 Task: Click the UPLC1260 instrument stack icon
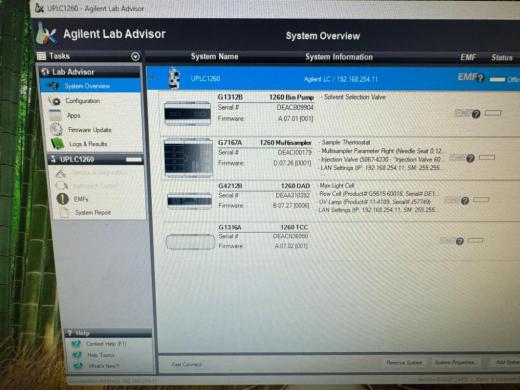[174, 78]
